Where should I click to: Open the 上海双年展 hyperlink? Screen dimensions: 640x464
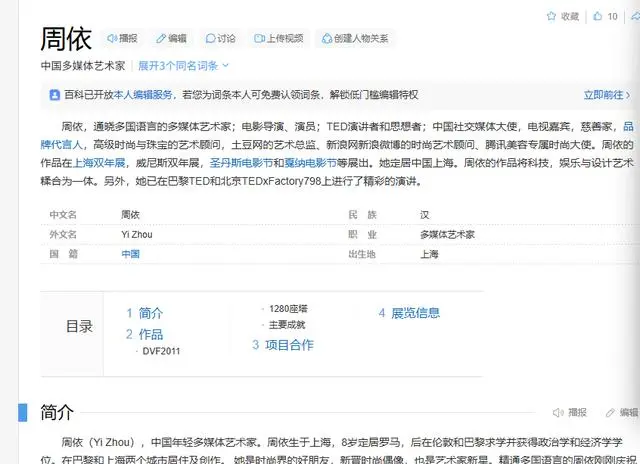(100, 162)
